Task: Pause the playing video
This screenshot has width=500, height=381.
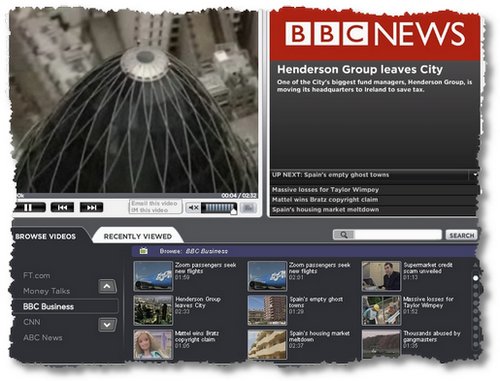Action: point(29,208)
